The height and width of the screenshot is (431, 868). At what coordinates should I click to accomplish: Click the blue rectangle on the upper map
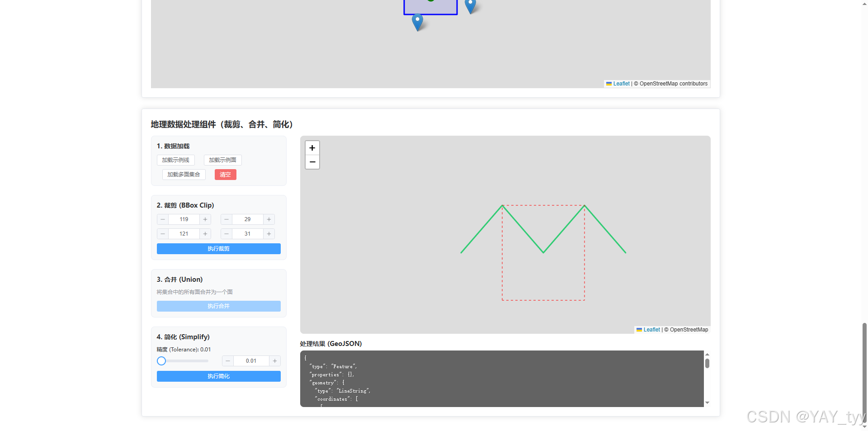430,7
